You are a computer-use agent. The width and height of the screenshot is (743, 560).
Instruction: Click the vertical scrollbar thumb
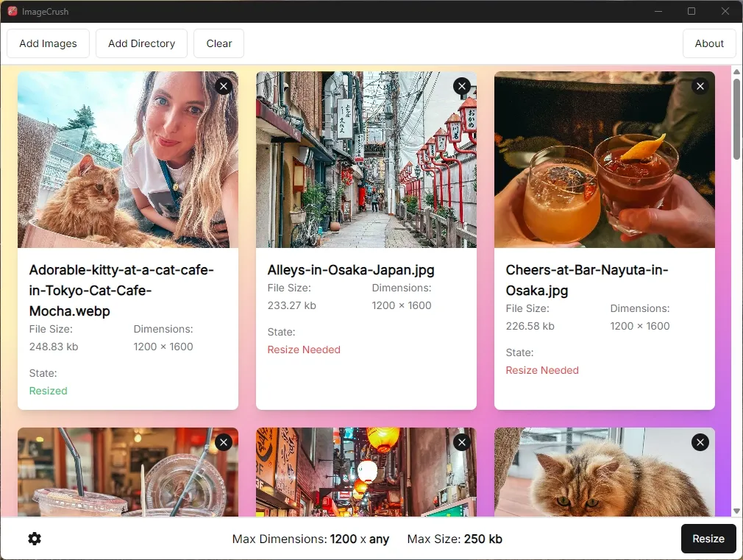tap(736, 119)
